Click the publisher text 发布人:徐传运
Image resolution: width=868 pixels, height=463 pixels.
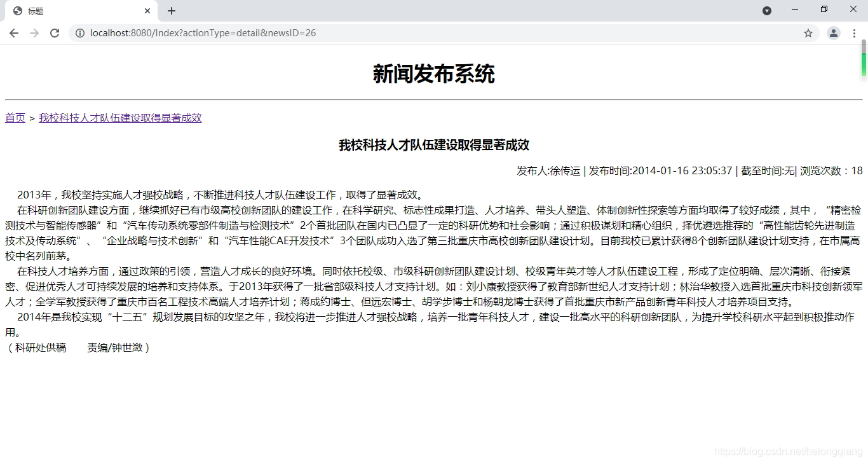(548, 170)
